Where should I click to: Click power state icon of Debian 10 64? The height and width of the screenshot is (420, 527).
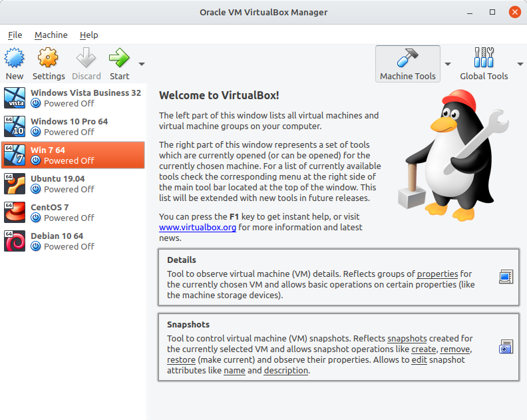pos(36,246)
